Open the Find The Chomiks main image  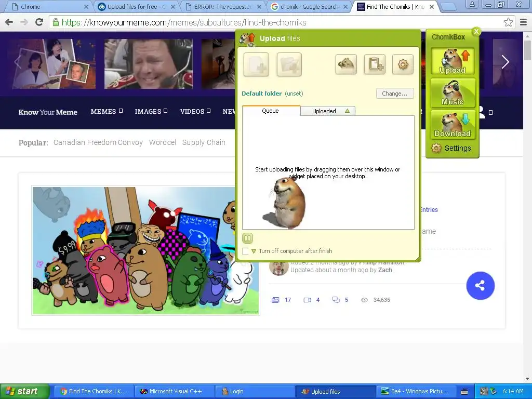coord(145,251)
